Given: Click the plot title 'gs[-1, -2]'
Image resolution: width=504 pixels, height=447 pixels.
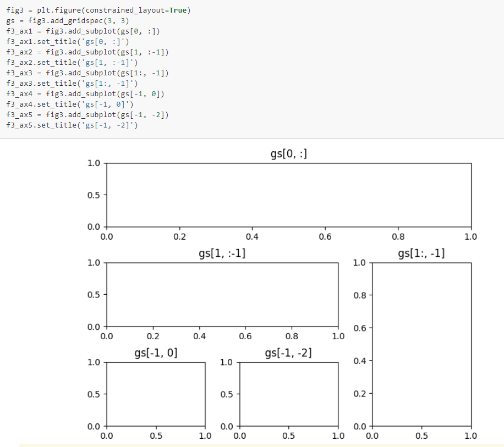Looking at the screenshot, I should click(288, 353).
